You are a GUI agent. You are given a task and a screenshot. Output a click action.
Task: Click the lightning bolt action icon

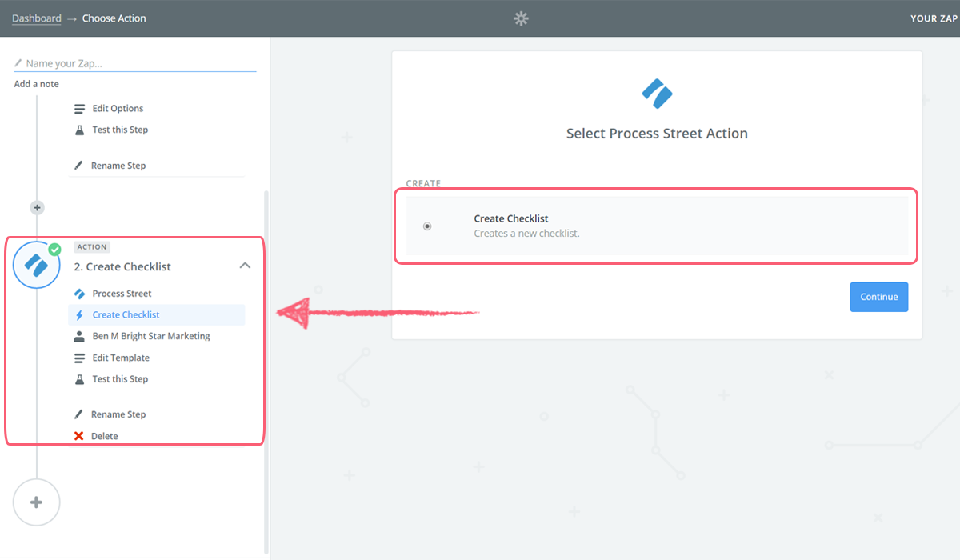pyautogui.click(x=79, y=315)
